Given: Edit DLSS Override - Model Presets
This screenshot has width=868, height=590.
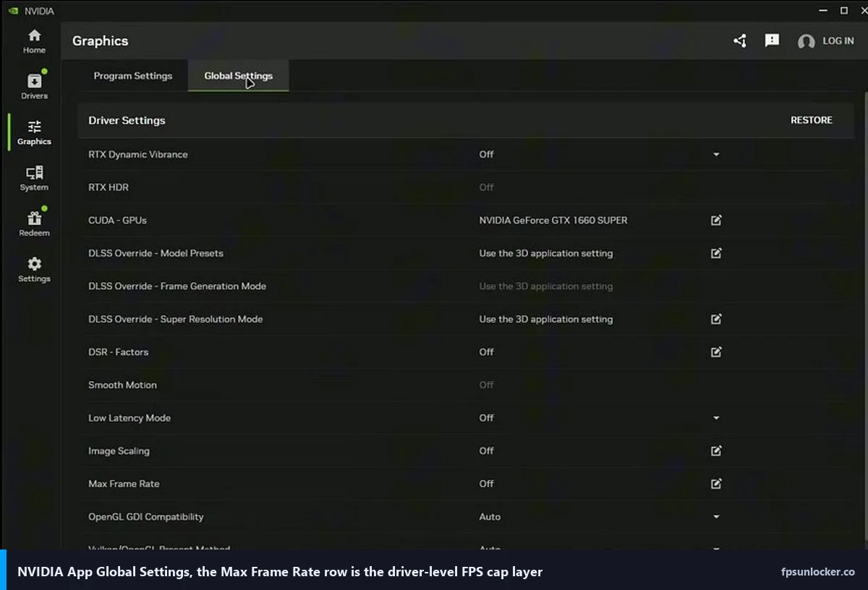Looking at the screenshot, I should (716, 253).
